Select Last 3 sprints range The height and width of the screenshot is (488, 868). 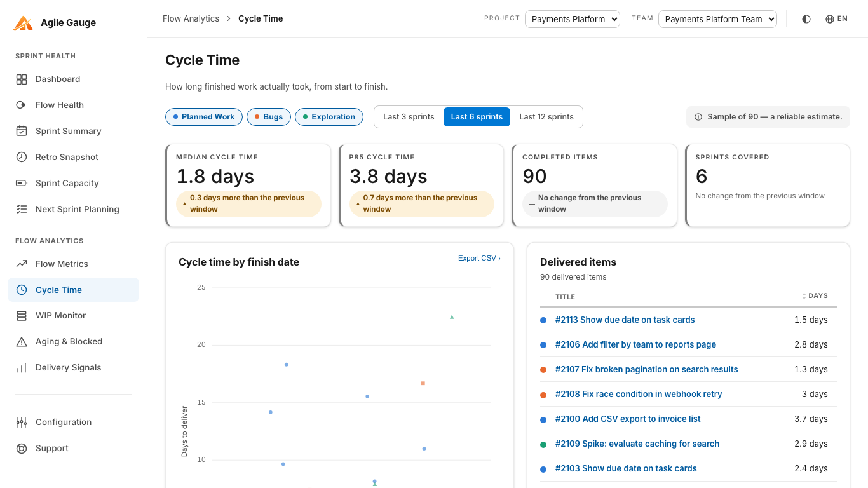coord(409,117)
